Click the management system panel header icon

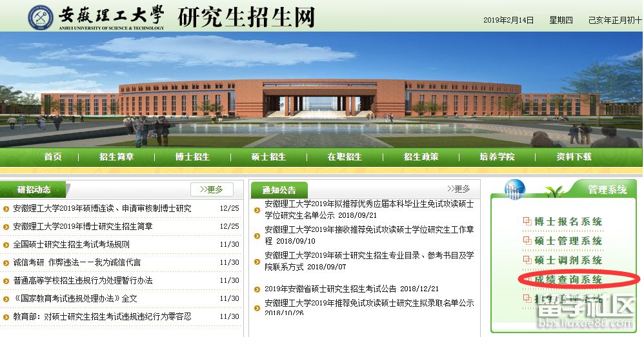514,188
